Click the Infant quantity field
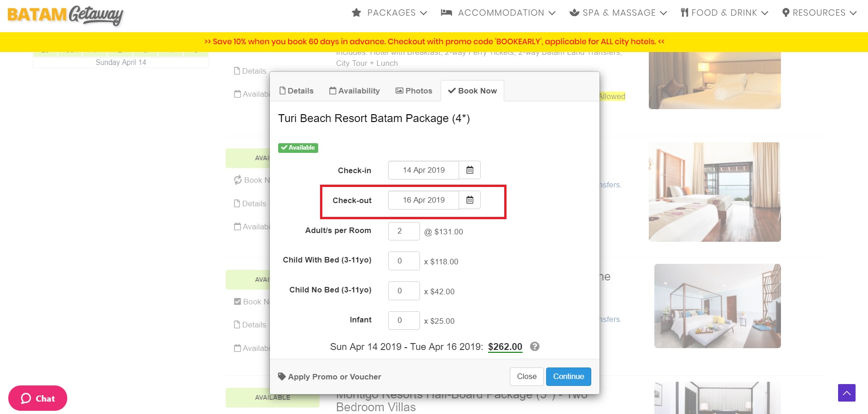868x414 pixels. click(404, 320)
